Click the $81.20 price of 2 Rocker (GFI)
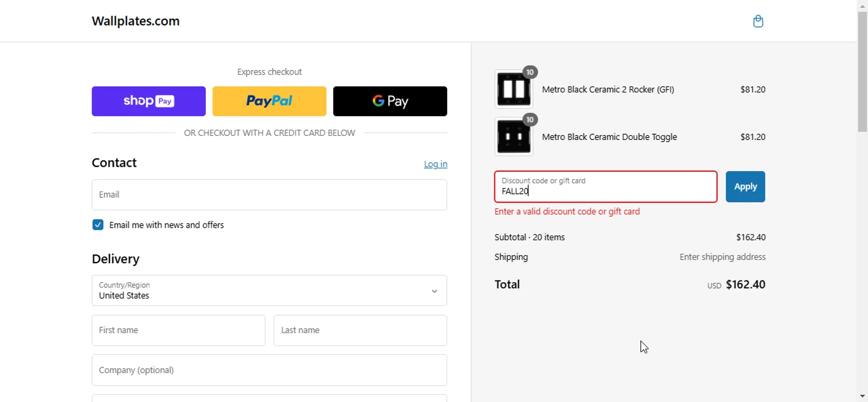Viewport: 868px width, 402px height. 753,90
